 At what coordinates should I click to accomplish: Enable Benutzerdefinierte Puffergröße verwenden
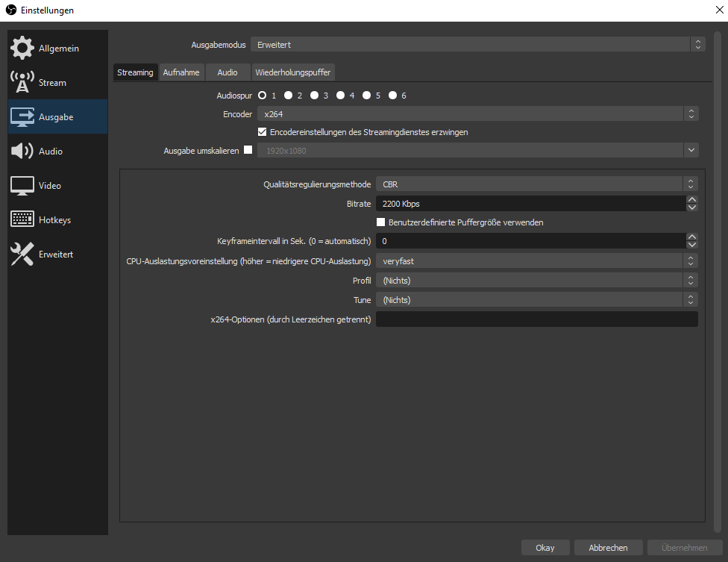coord(381,222)
